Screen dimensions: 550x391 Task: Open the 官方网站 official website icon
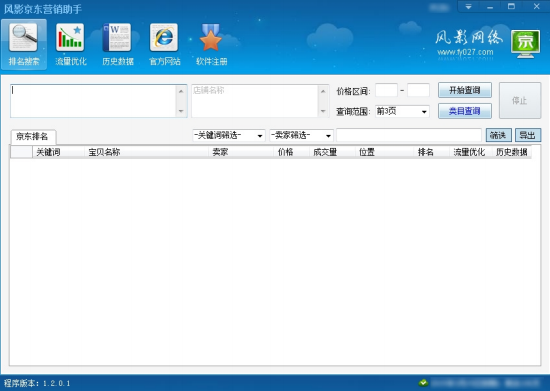click(x=165, y=45)
